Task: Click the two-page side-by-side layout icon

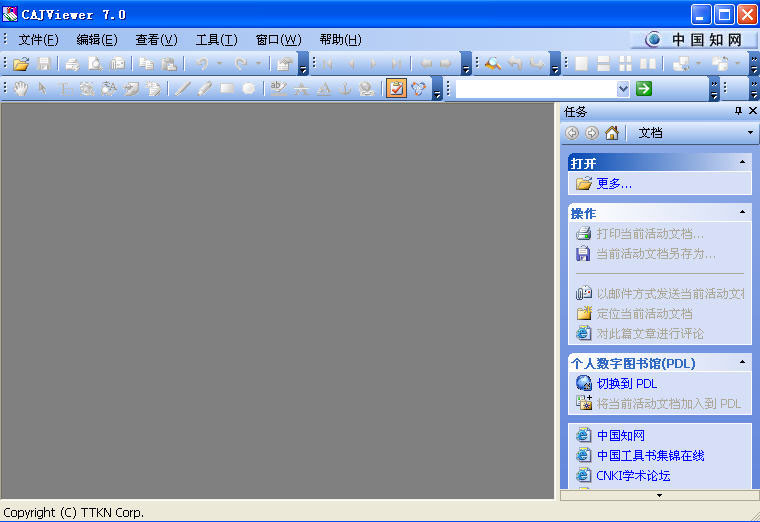Action: click(x=648, y=63)
